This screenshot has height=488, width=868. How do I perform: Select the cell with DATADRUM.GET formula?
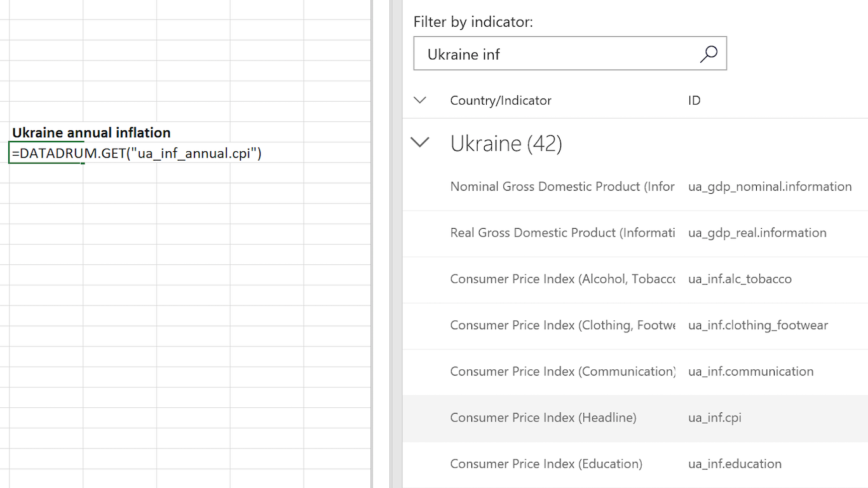pyautogui.click(x=46, y=153)
